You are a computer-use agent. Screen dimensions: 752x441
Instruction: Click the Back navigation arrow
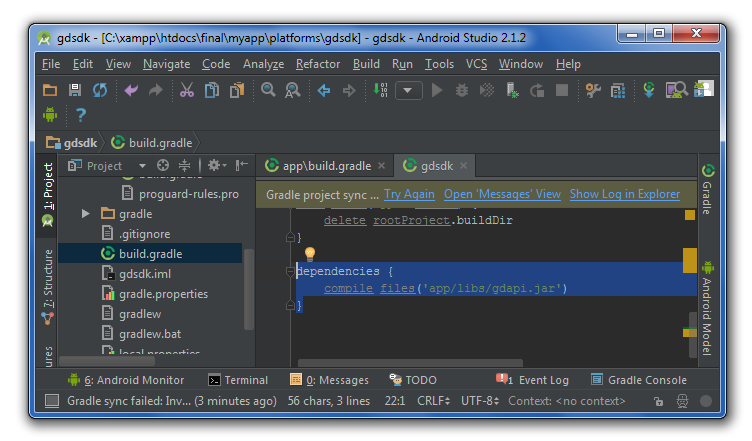pyautogui.click(x=324, y=90)
